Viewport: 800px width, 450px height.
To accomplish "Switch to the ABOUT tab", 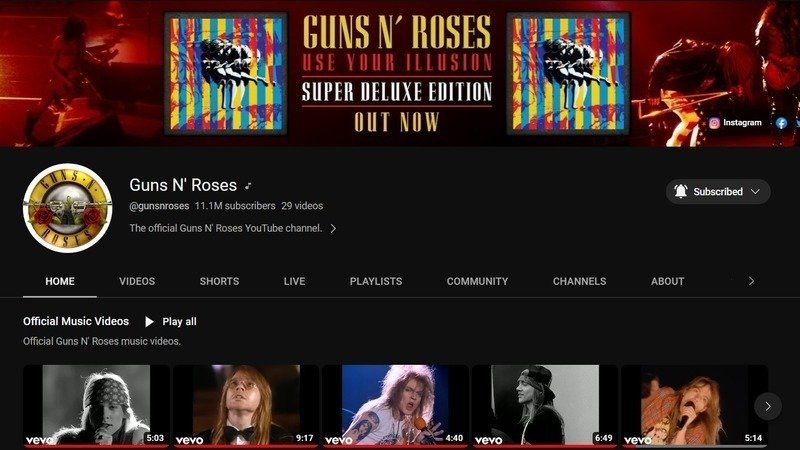I will click(667, 281).
